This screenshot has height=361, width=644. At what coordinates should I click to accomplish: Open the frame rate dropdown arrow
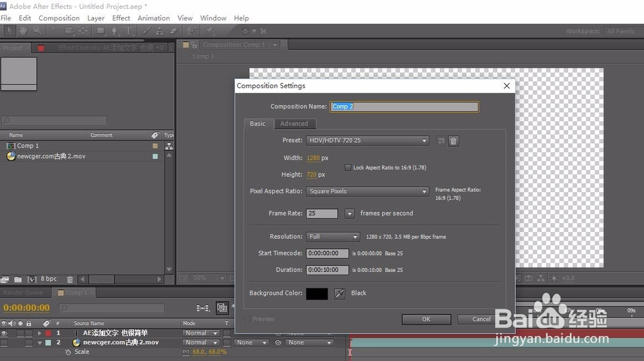349,214
